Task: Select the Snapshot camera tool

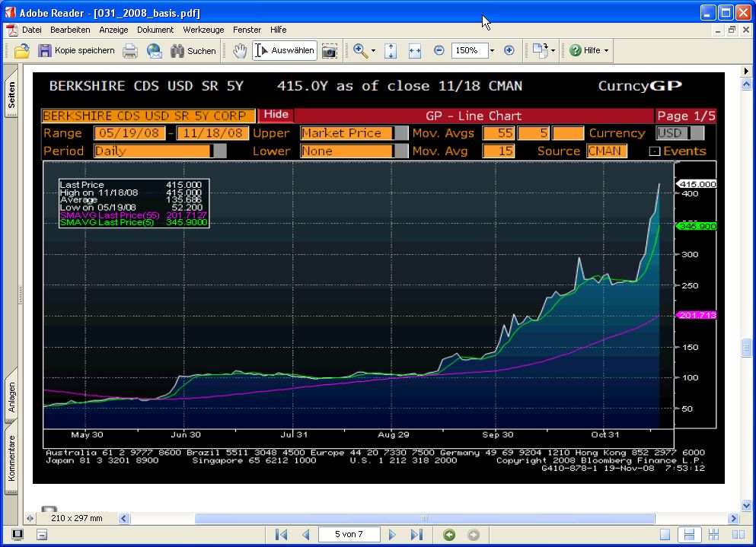Action: tap(330, 51)
